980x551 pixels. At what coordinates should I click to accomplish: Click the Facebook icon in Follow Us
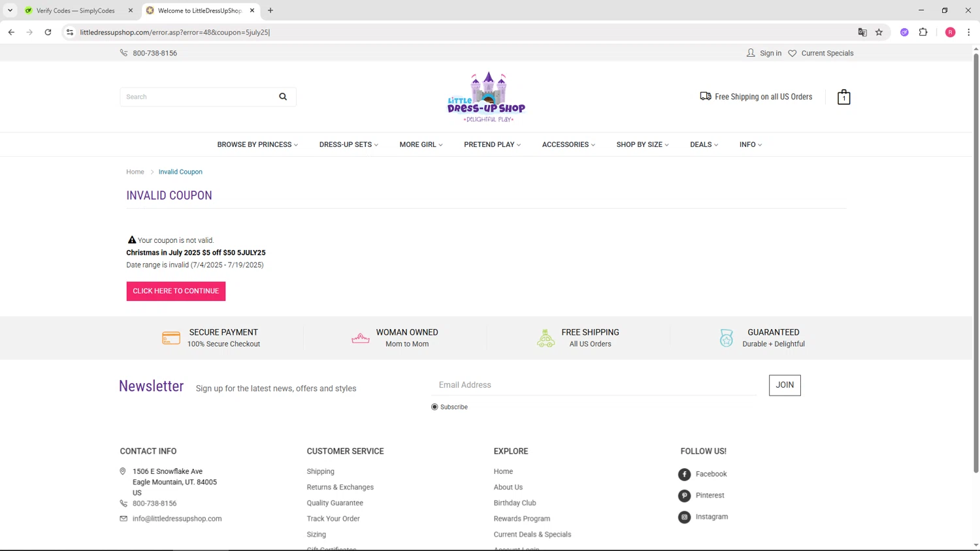[x=684, y=475]
